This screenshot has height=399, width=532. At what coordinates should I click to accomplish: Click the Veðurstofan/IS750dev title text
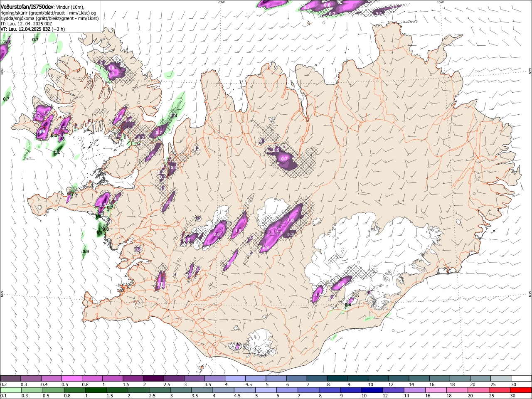27,7
